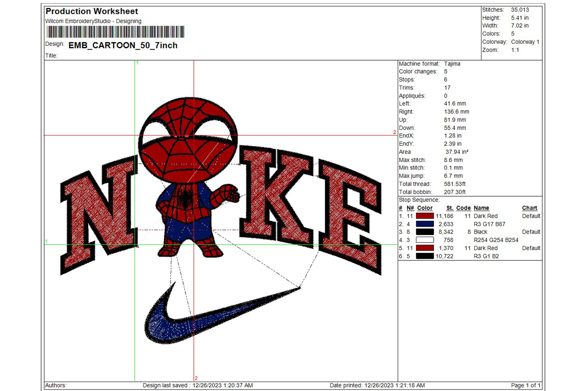Click the Left value 41.6 mm
The width and height of the screenshot is (588, 391).
click(x=455, y=104)
